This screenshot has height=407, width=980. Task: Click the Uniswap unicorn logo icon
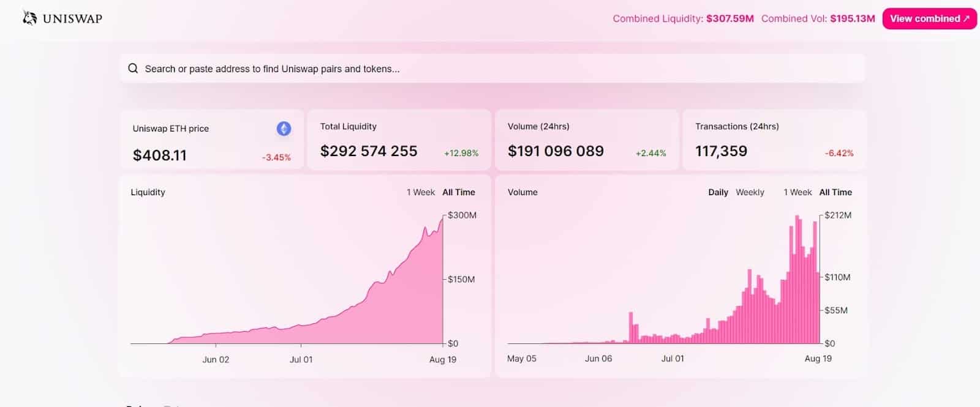[29, 18]
